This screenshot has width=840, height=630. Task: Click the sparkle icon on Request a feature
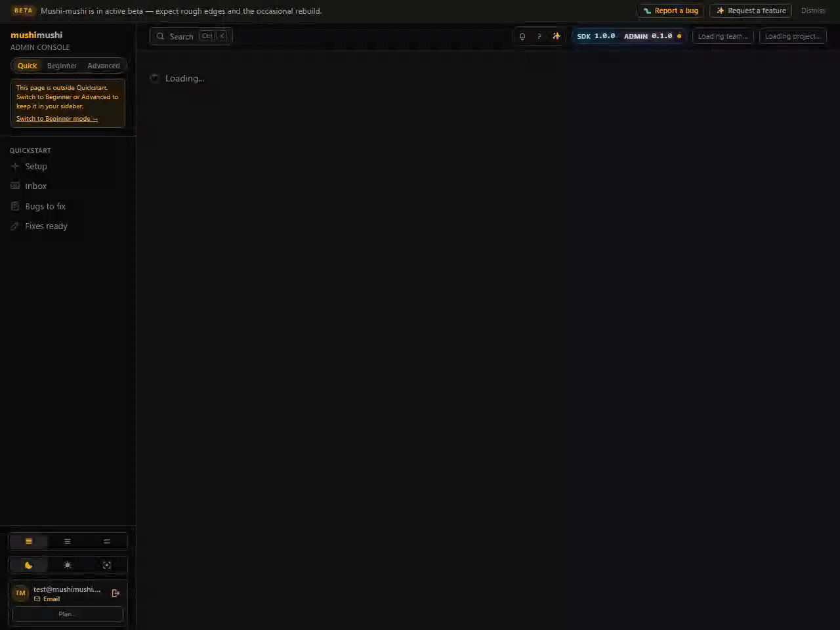[x=720, y=11]
